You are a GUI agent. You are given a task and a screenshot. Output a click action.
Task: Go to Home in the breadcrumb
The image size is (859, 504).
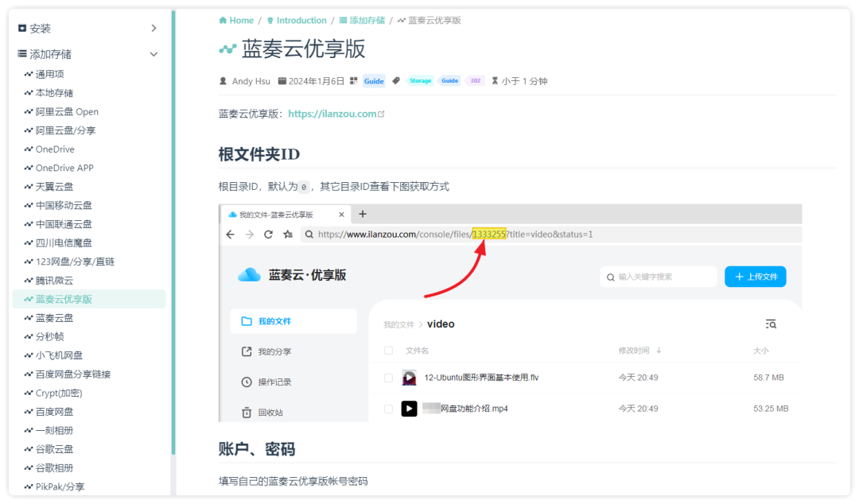(236, 20)
